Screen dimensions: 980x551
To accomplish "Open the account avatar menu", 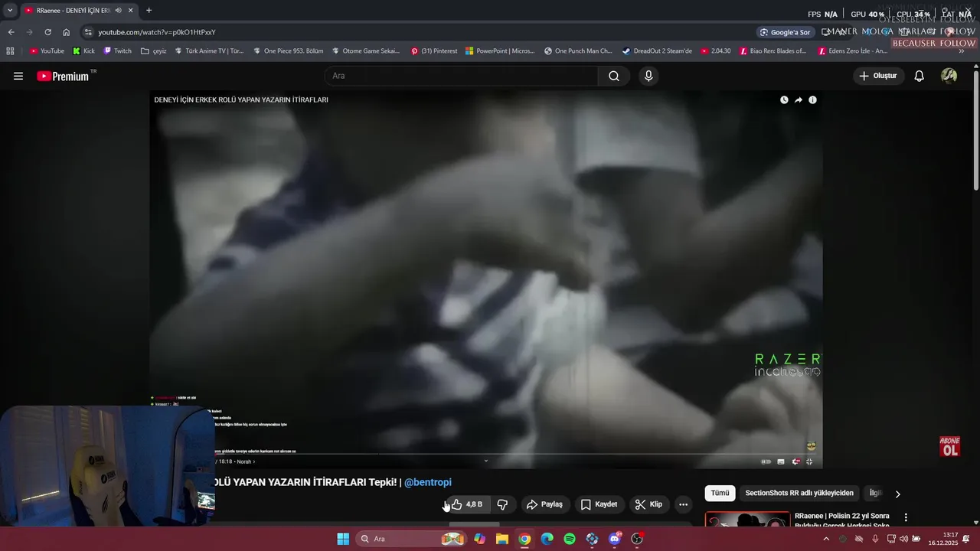I will pos(949,76).
